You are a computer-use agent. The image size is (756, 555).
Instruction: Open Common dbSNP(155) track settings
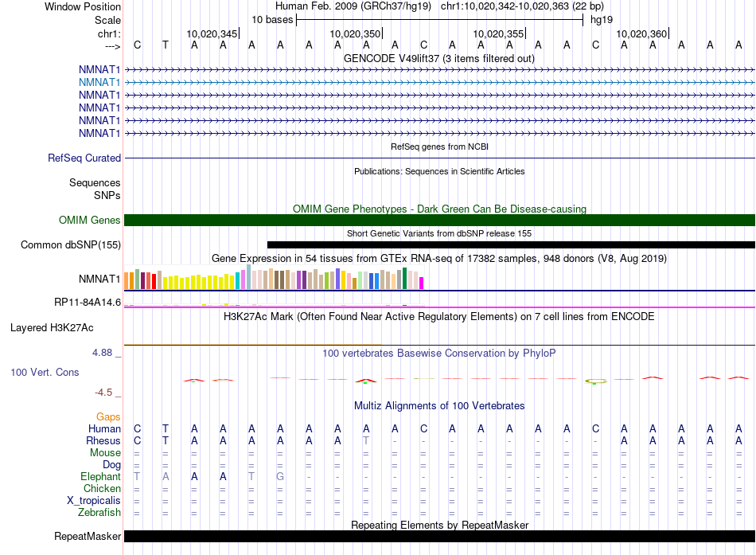pyautogui.click(x=71, y=244)
